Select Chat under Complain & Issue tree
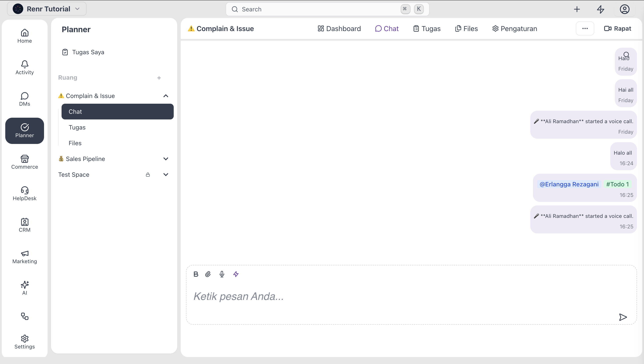This screenshot has width=644, height=364. point(117,112)
